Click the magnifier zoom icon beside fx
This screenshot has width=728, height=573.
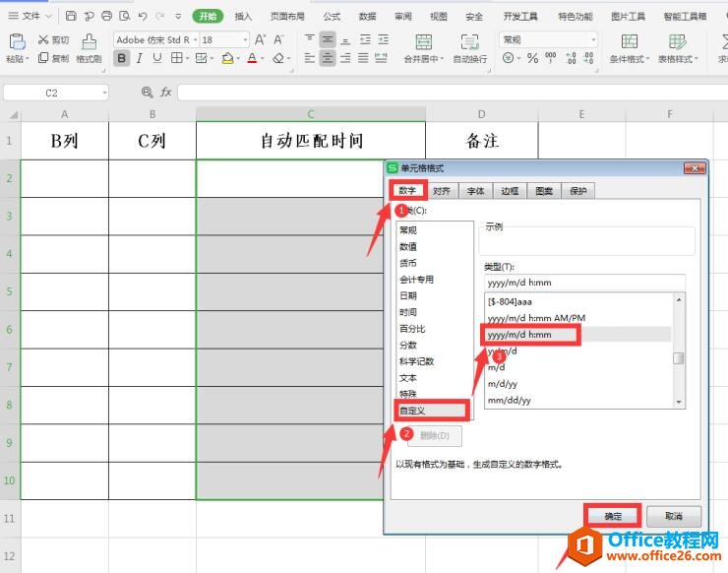pos(147,92)
